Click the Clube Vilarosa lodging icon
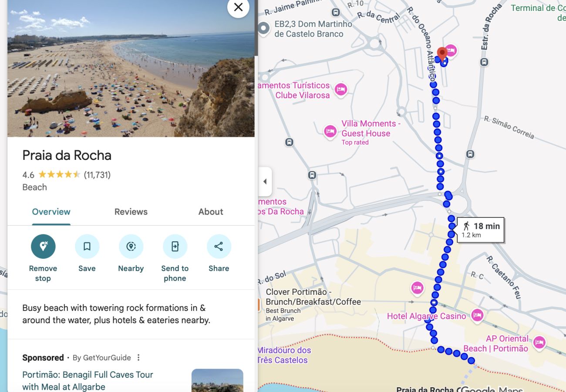566x392 pixels. click(x=340, y=90)
